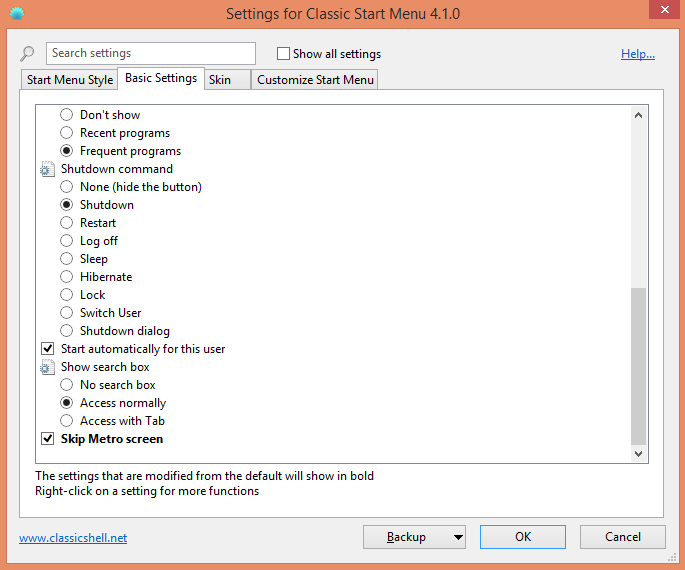This screenshot has width=685, height=570.
Task: Switch to Start Menu Style tab
Action: (70, 80)
